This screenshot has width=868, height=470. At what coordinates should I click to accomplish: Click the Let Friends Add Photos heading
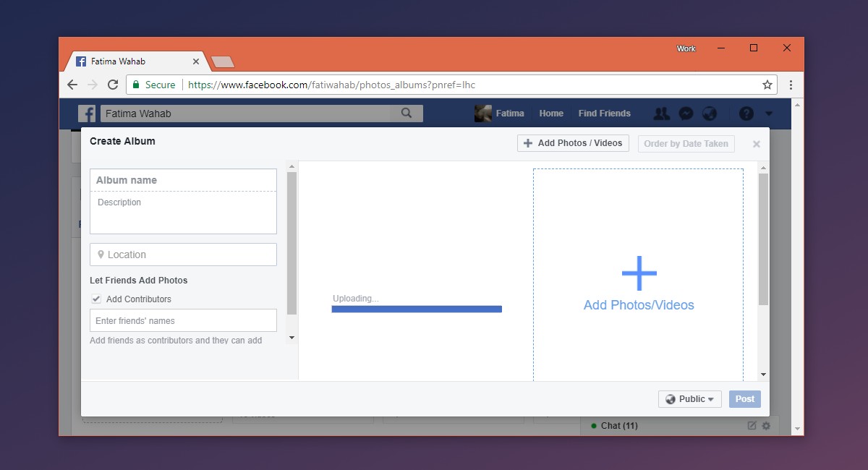point(139,281)
